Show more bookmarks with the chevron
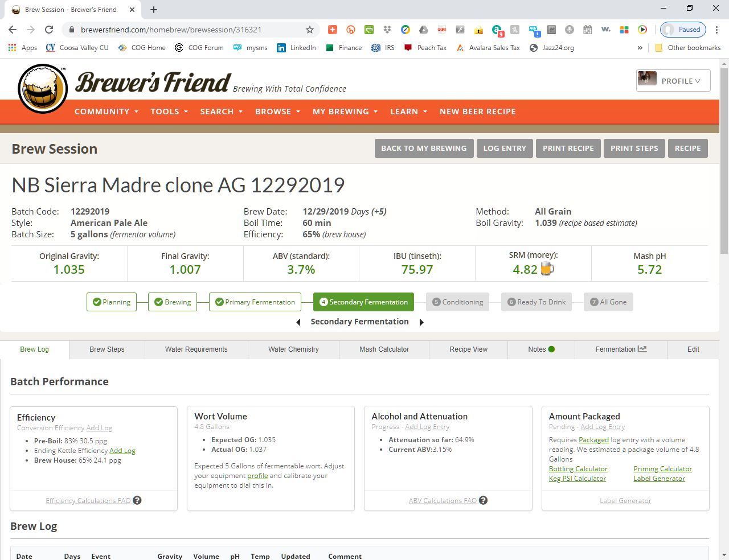 click(x=640, y=48)
